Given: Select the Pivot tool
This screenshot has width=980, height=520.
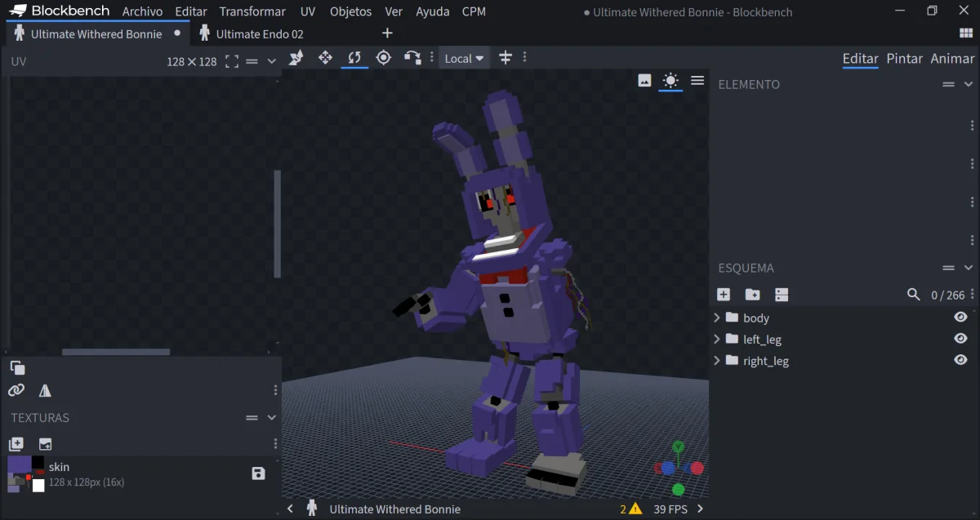Looking at the screenshot, I should [384, 58].
